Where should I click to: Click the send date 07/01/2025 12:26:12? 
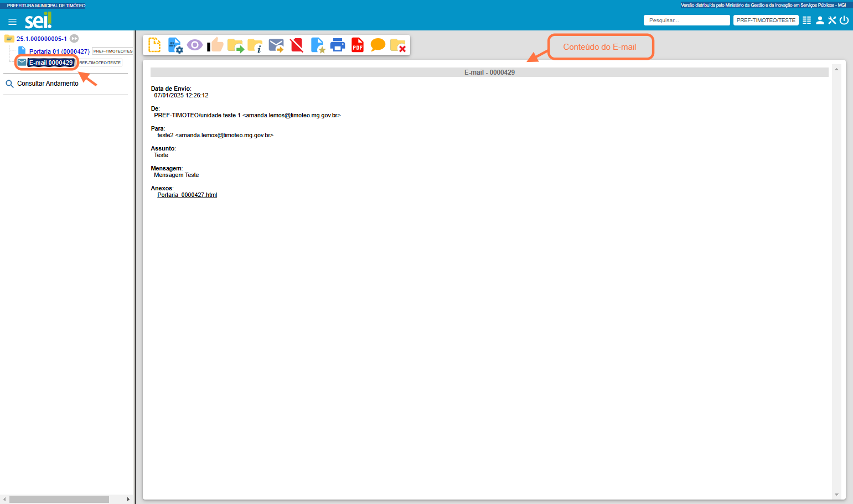(x=181, y=95)
